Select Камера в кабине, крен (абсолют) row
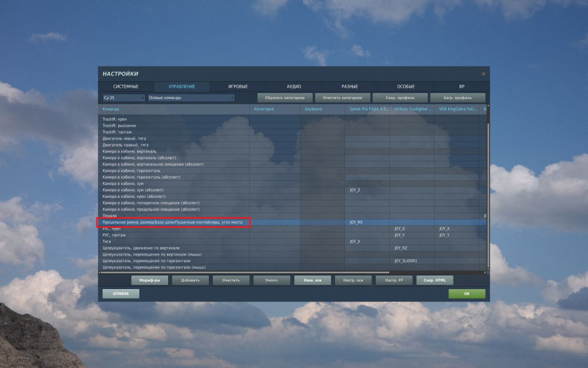 [x=292, y=197]
